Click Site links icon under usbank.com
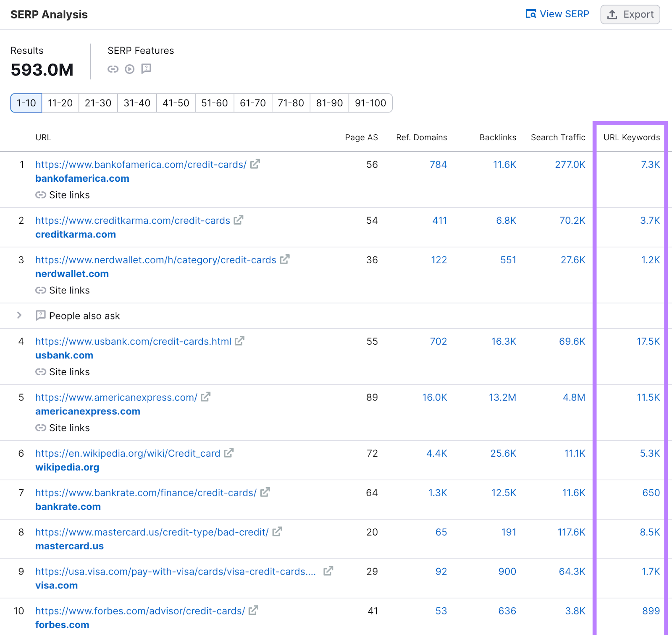Viewport: 672px width, 635px height. coord(41,371)
